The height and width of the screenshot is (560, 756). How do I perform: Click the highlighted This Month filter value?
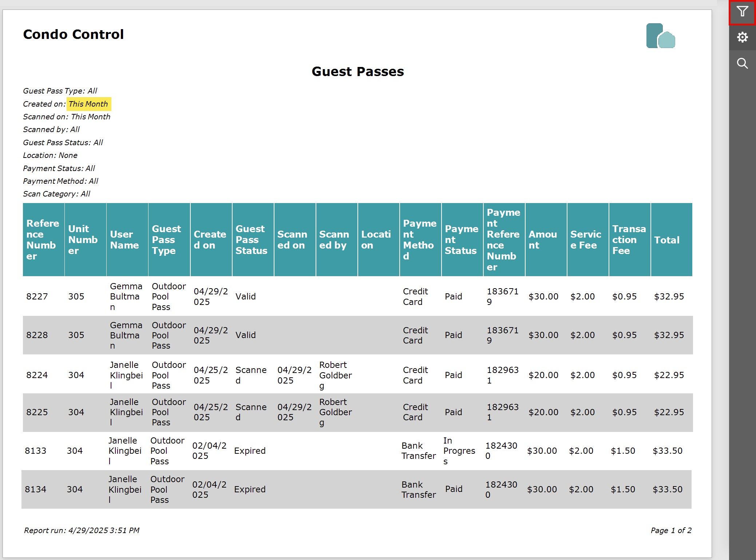(x=88, y=104)
